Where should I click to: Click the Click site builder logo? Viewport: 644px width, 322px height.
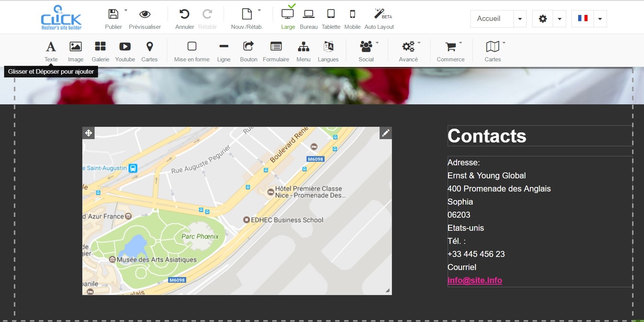click(61, 18)
